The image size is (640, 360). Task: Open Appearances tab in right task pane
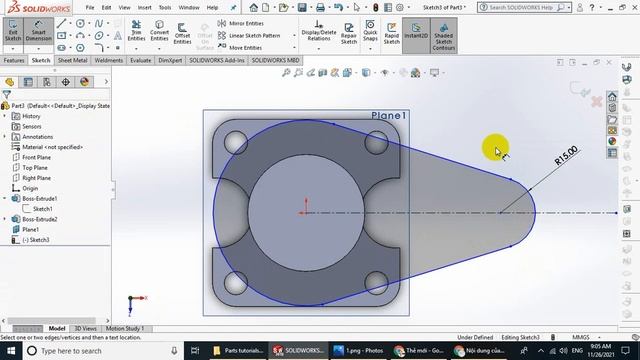(612, 141)
